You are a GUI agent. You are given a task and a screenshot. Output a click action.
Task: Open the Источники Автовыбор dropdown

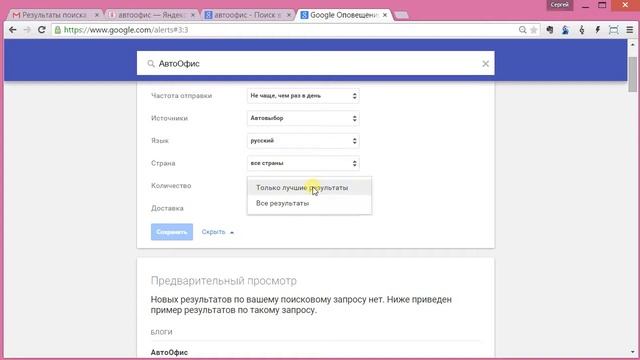pyautogui.click(x=303, y=118)
